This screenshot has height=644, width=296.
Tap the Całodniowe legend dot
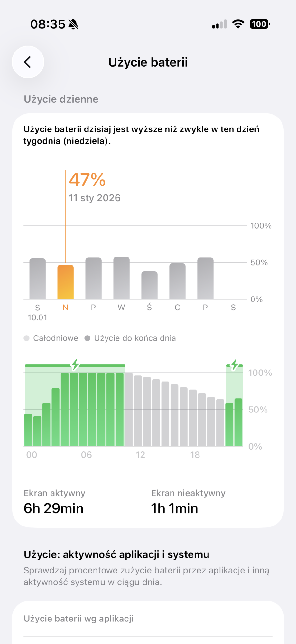[x=27, y=338]
